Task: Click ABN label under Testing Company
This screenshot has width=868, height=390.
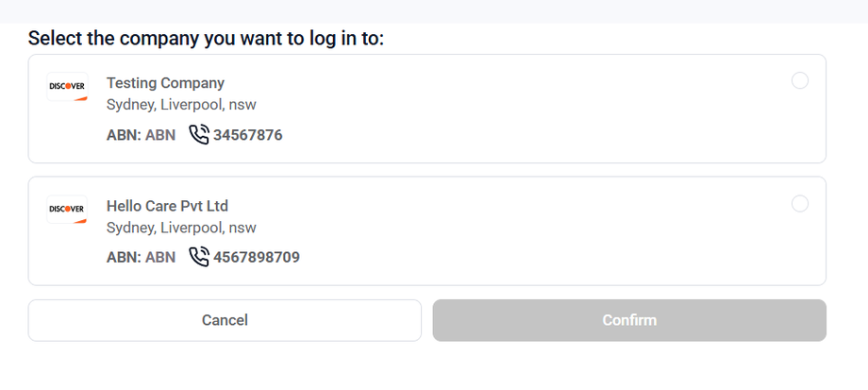Action: coord(141,135)
